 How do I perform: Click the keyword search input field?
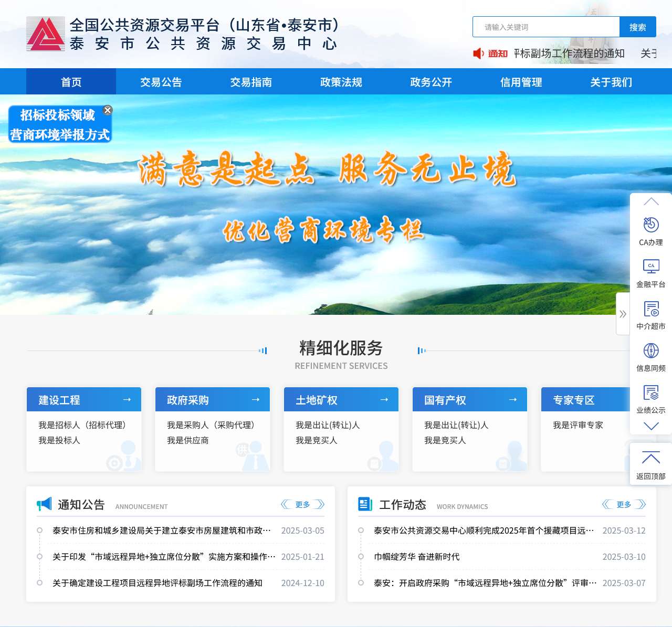pos(546,27)
